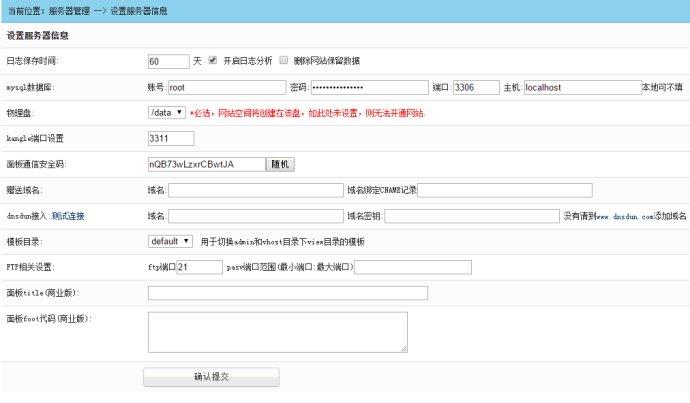The height and width of the screenshot is (403, 690).
Task: Click the 服务器管理 breadcrumb text
Action: pyautogui.click(x=69, y=11)
